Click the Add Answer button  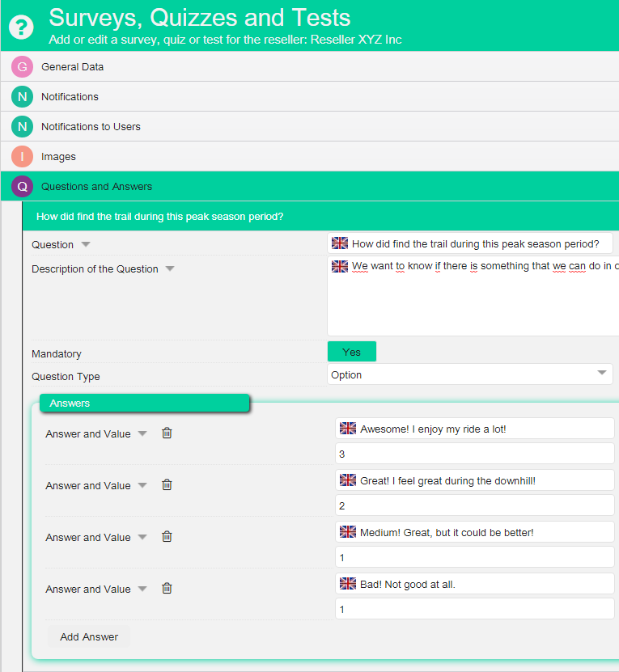89,636
